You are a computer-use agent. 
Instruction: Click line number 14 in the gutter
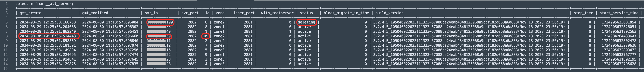6,64
